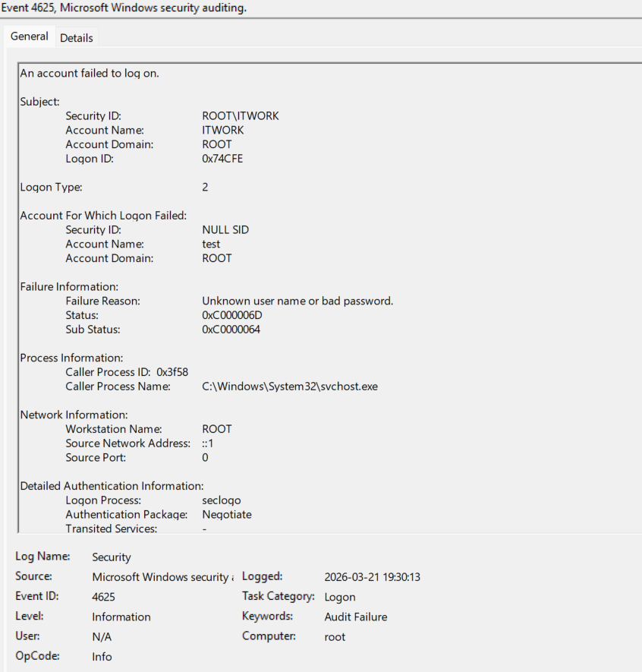The width and height of the screenshot is (642, 672).
Task: Click the failed account name "test"
Action: [211, 244]
